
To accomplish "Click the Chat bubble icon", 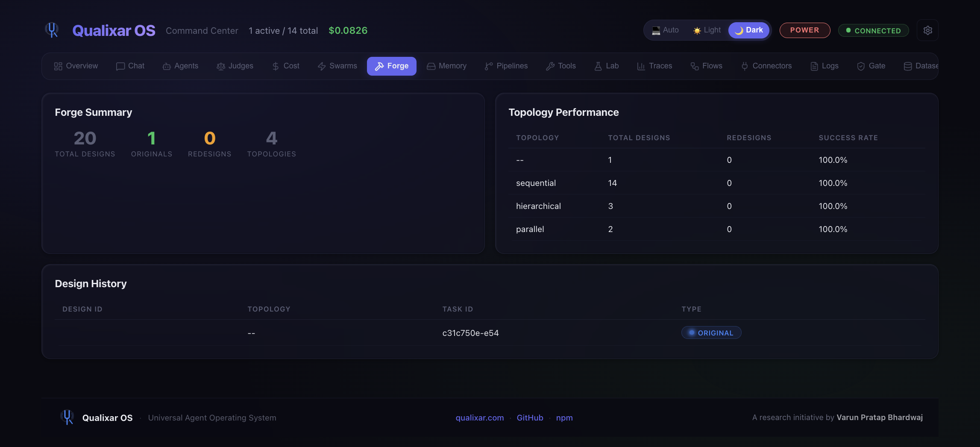I will coord(120,66).
